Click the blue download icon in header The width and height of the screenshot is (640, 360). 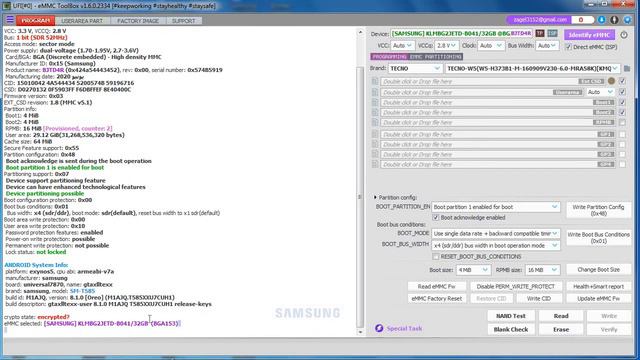click(x=602, y=20)
